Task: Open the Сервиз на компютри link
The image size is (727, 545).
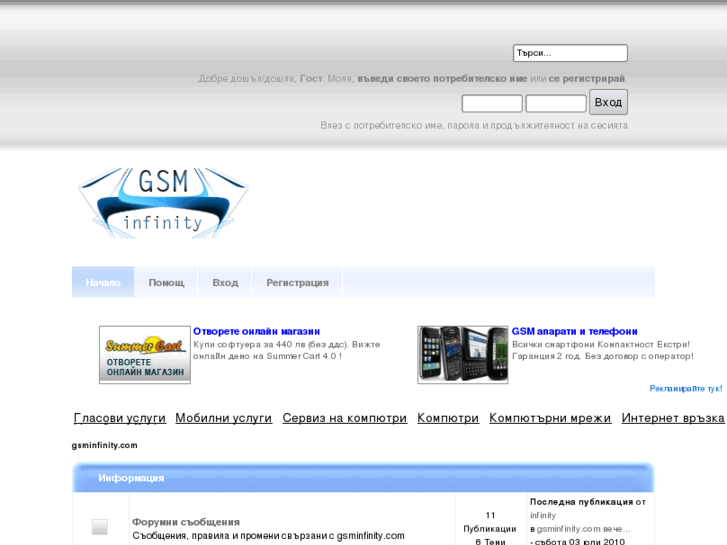Action: (344, 418)
